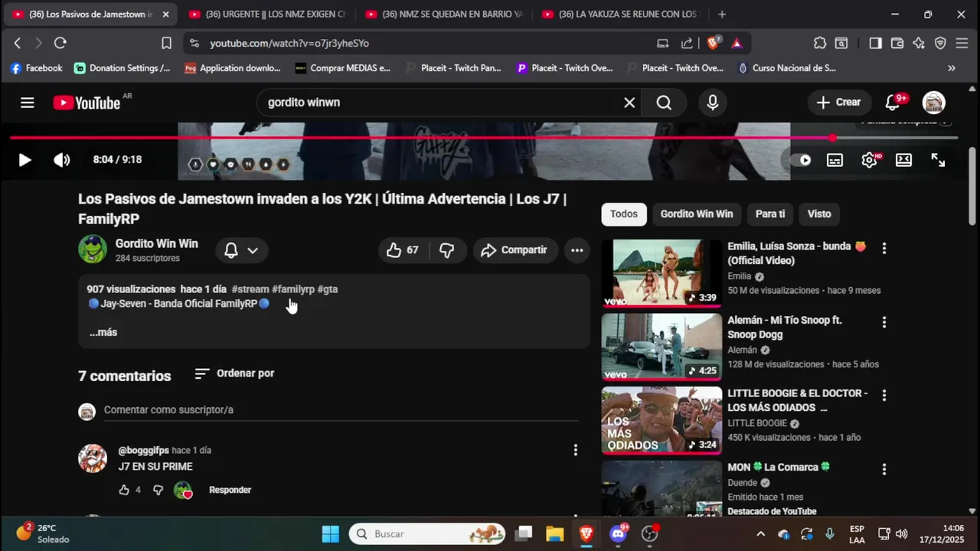Open Brave VPN shield icon

[x=940, y=44]
